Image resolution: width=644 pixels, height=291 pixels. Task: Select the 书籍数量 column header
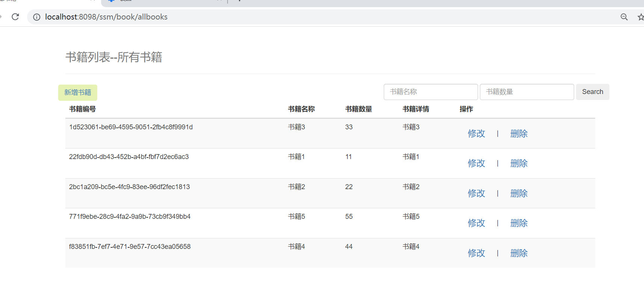point(359,109)
